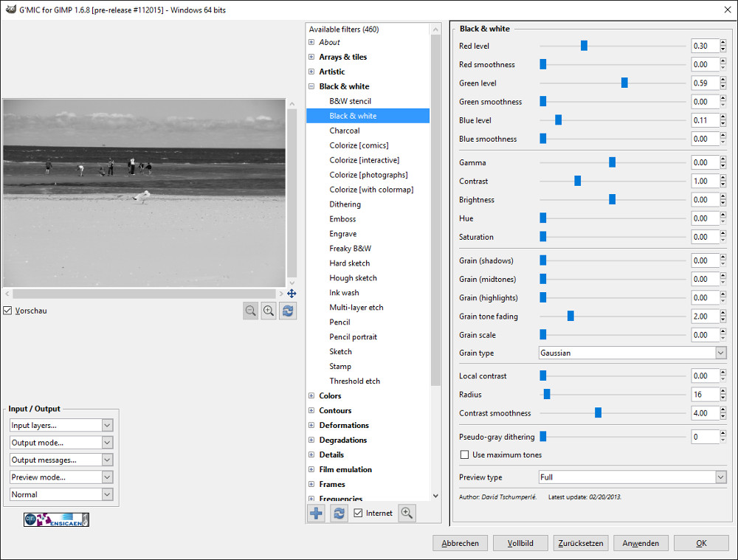738x560 pixels.
Task: Click the Green level slider handle
Action: pos(624,83)
